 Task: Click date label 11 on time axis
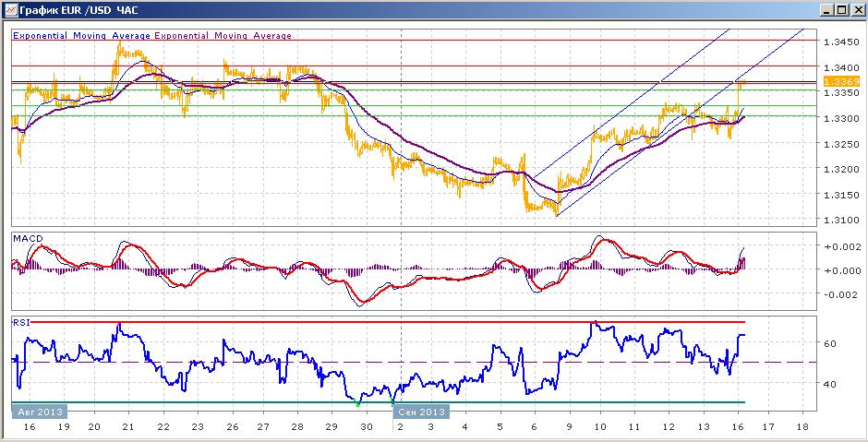click(x=634, y=427)
